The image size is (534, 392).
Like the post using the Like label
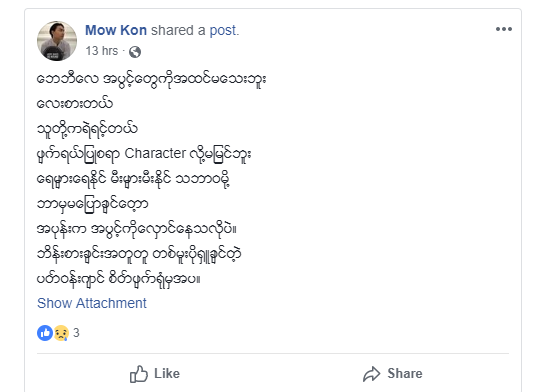pyautogui.click(x=167, y=374)
